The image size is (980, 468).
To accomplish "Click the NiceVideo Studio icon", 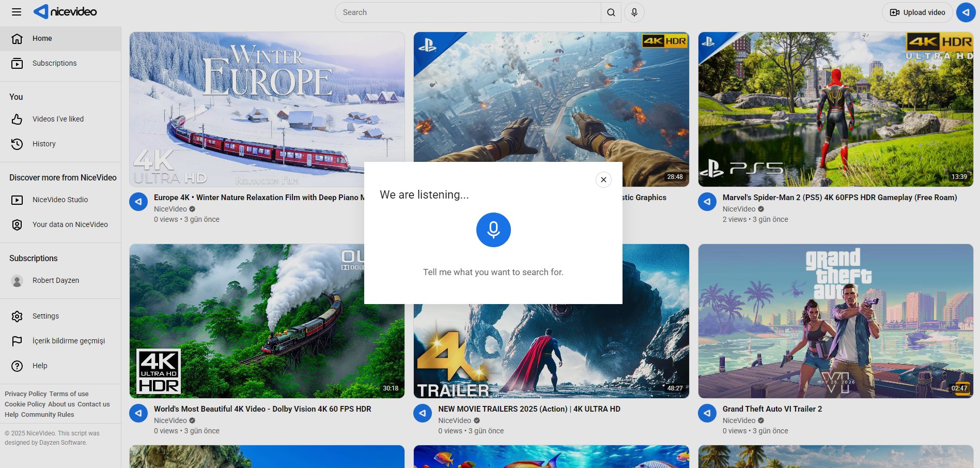I will point(17,200).
